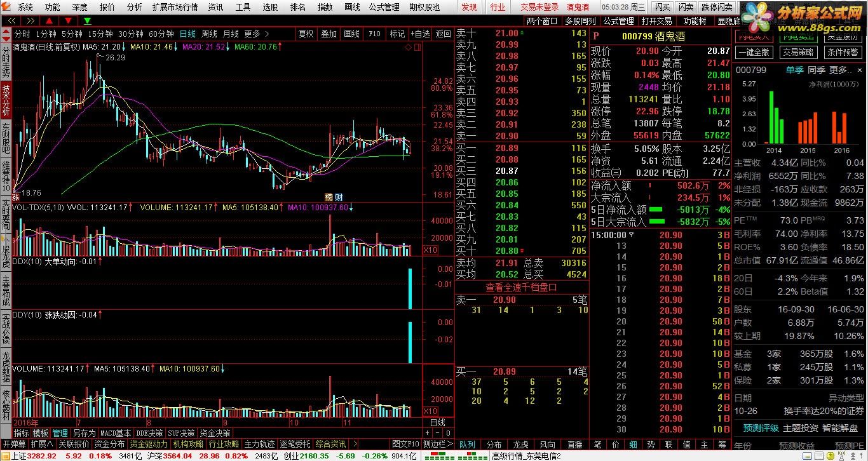Click the 2014 green profit bar chart

[x=774, y=117]
